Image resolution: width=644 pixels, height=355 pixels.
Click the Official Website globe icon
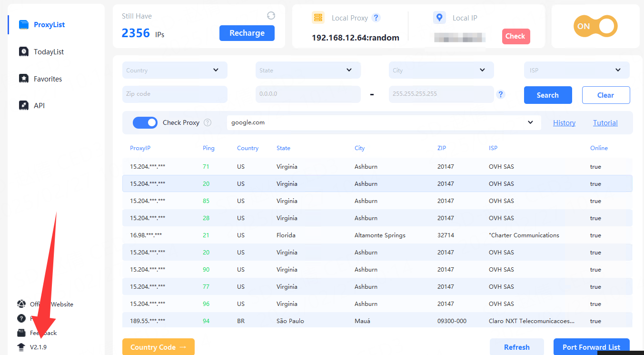[x=21, y=304]
